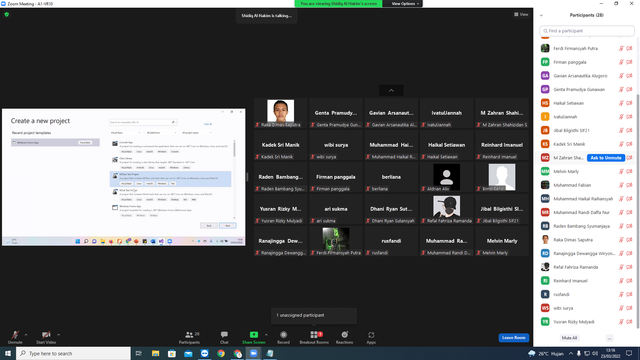
Task: Click Ask to Unmute for M Zahran
Action: point(606,158)
